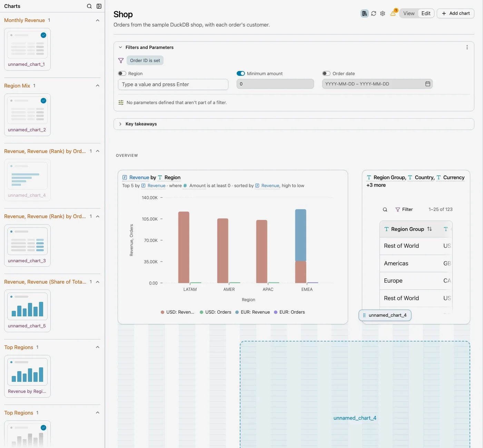This screenshot has width=483, height=448.
Task: Switch to View mode
Action: (409, 13)
